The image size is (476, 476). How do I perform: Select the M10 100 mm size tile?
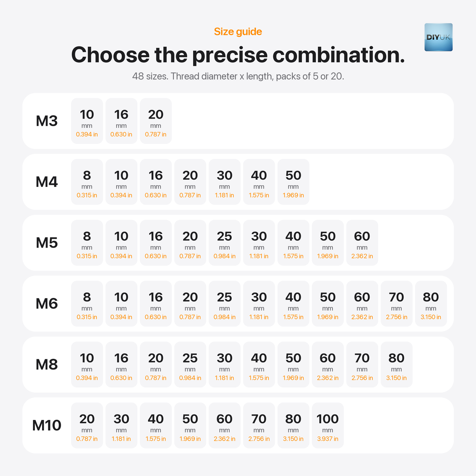328,426
